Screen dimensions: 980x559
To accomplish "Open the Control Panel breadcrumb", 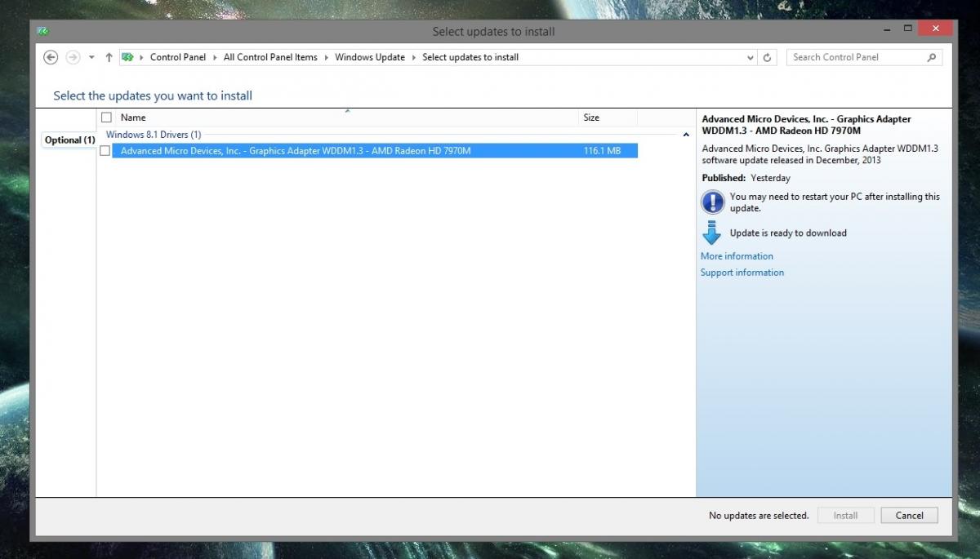I will 177,57.
